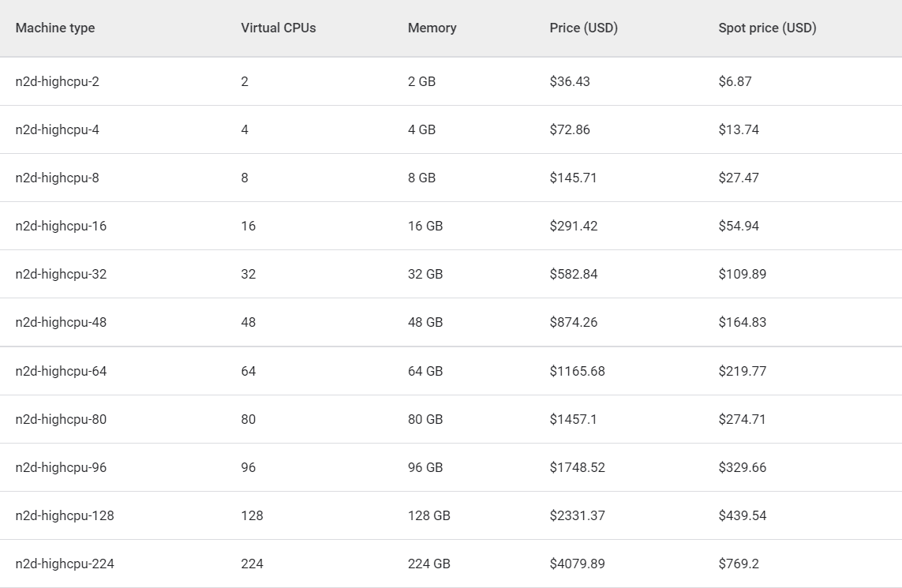The height and width of the screenshot is (588, 902).
Task: Click the $769.2 spot price value
Action: pyautogui.click(x=739, y=564)
